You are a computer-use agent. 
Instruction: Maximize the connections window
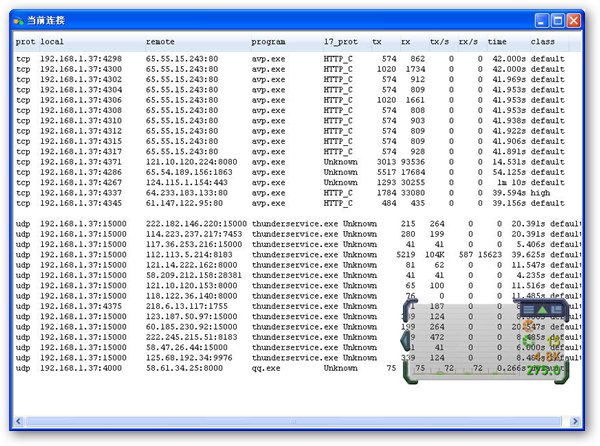[558, 20]
